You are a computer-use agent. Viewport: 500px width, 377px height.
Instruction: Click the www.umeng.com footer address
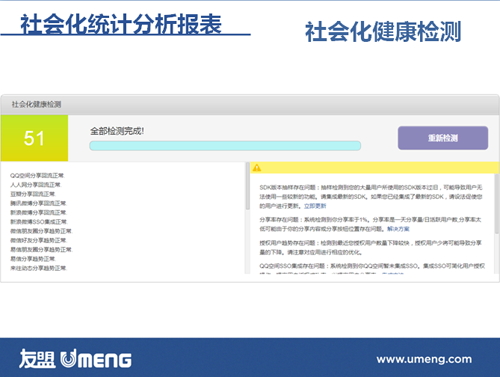click(424, 359)
